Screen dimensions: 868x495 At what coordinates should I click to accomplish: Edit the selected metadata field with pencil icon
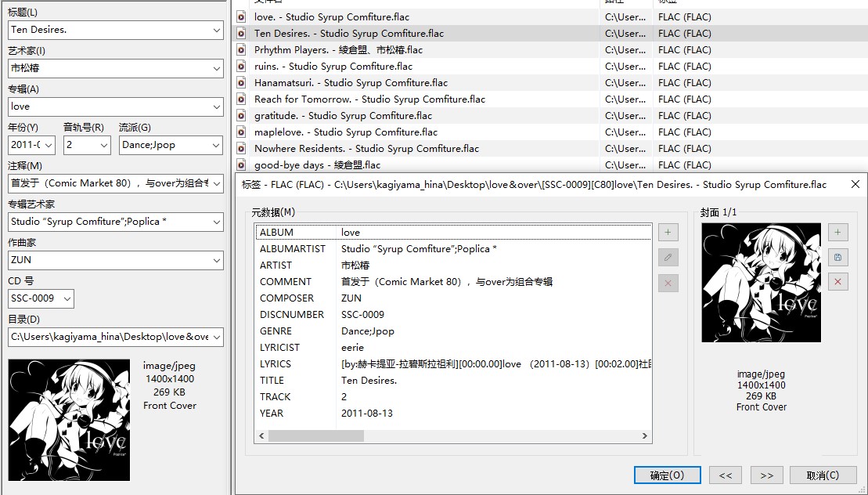coord(668,258)
